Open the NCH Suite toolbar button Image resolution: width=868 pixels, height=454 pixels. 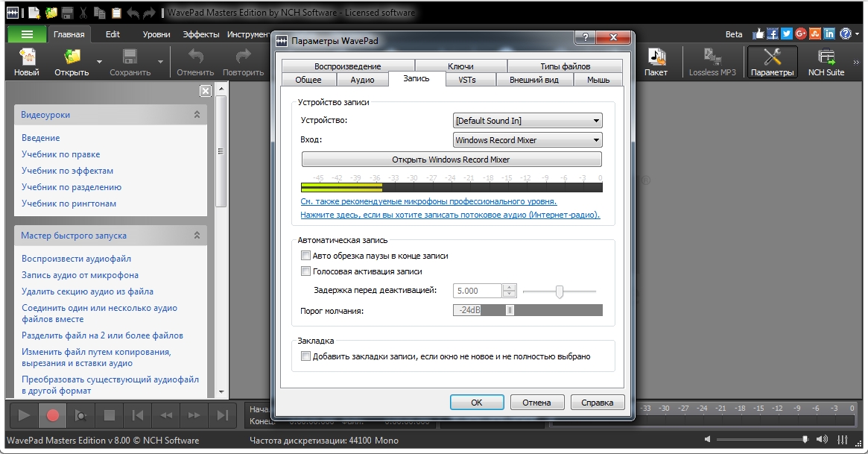826,62
